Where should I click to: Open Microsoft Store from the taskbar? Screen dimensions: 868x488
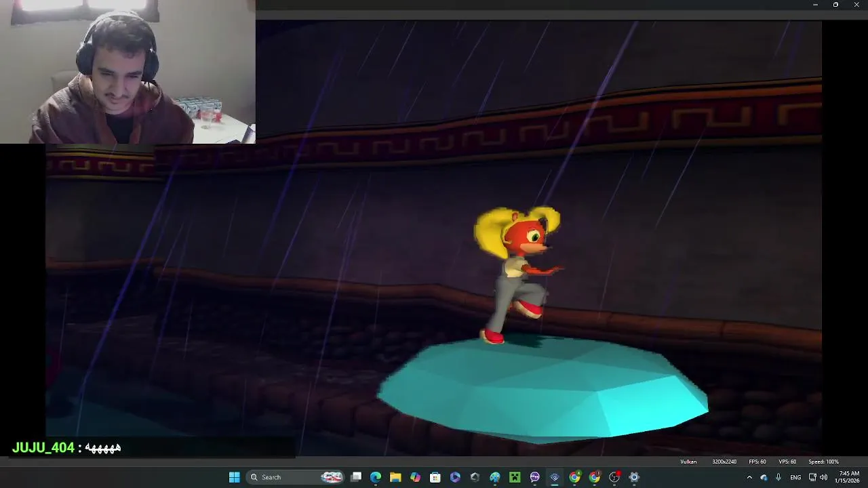435,477
